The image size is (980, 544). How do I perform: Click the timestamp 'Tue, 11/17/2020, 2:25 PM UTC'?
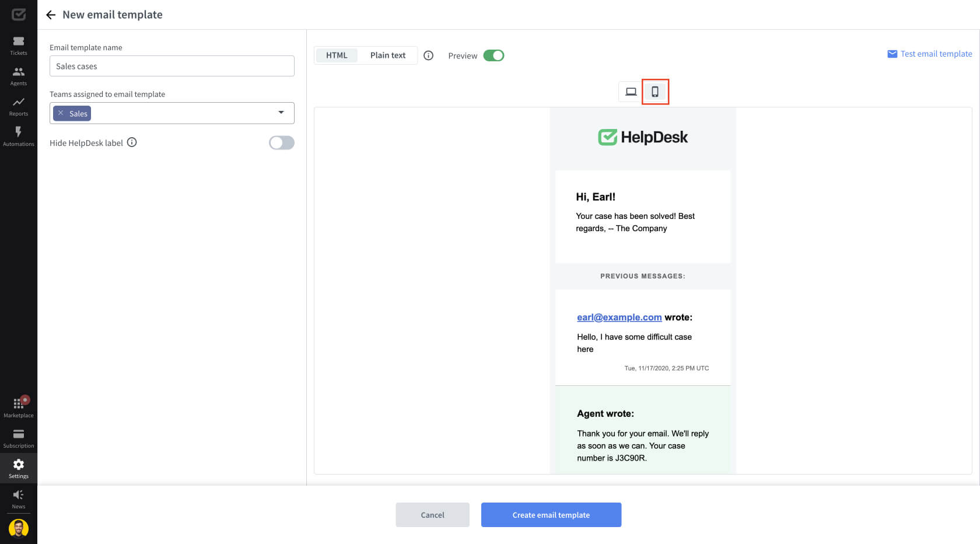click(667, 368)
